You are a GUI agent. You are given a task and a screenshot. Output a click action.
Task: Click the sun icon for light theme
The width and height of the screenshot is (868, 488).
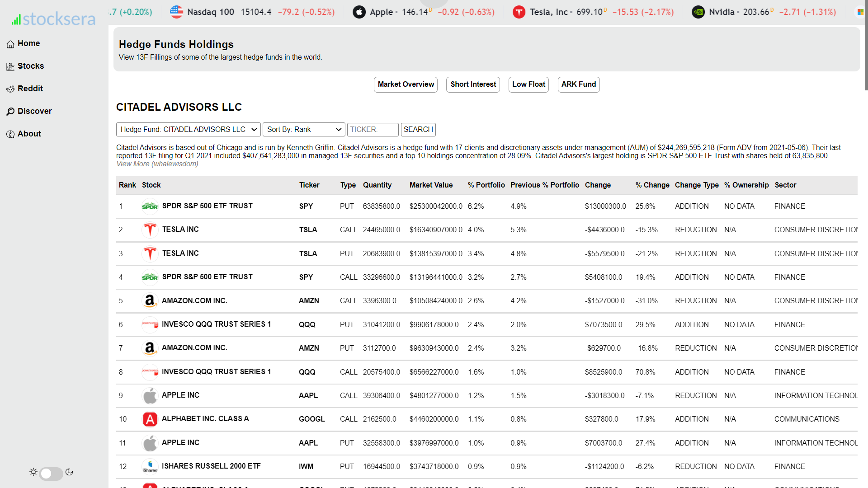33,472
